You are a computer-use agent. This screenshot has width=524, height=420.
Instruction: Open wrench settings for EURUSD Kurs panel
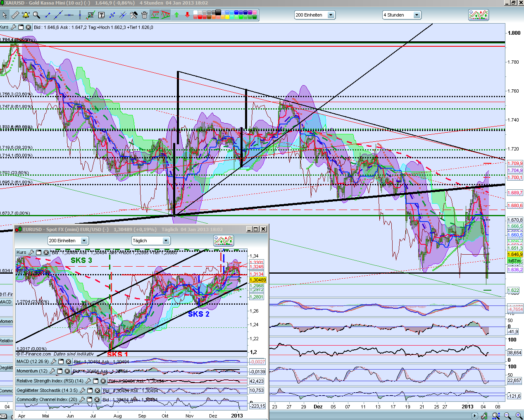[x=31, y=252]
